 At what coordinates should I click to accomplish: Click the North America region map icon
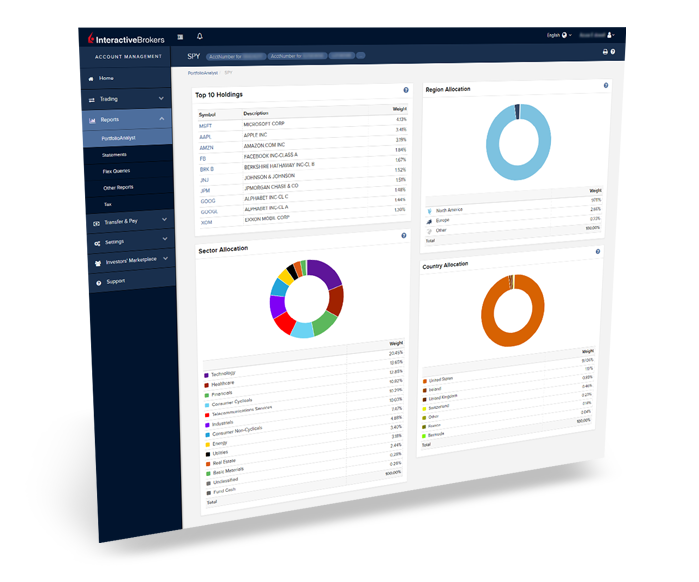point(429,211)
